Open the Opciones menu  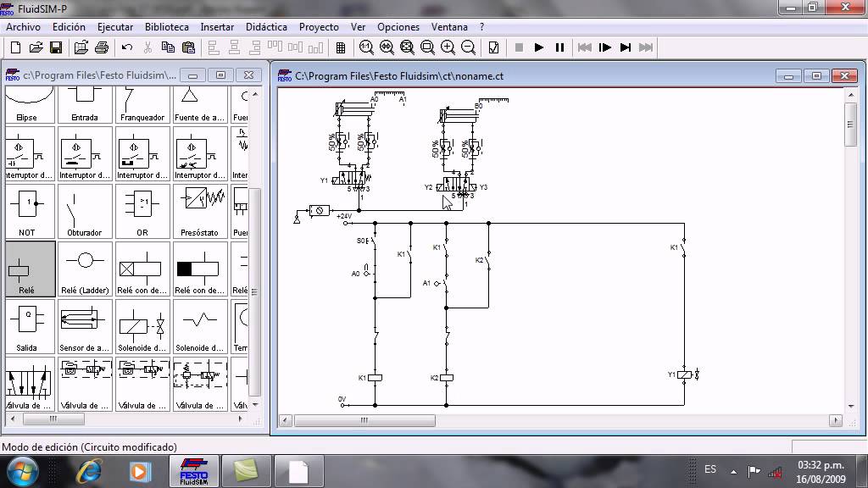[x=398, y=26]
